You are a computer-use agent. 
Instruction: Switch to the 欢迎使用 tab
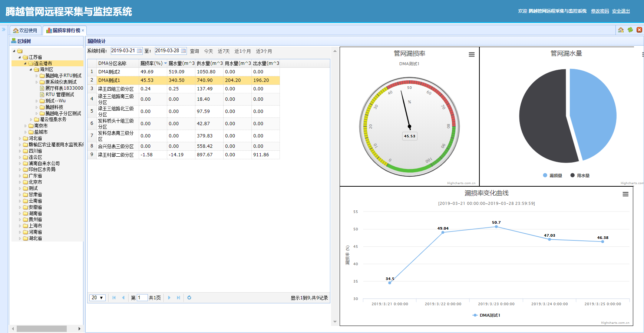[25, 30]
